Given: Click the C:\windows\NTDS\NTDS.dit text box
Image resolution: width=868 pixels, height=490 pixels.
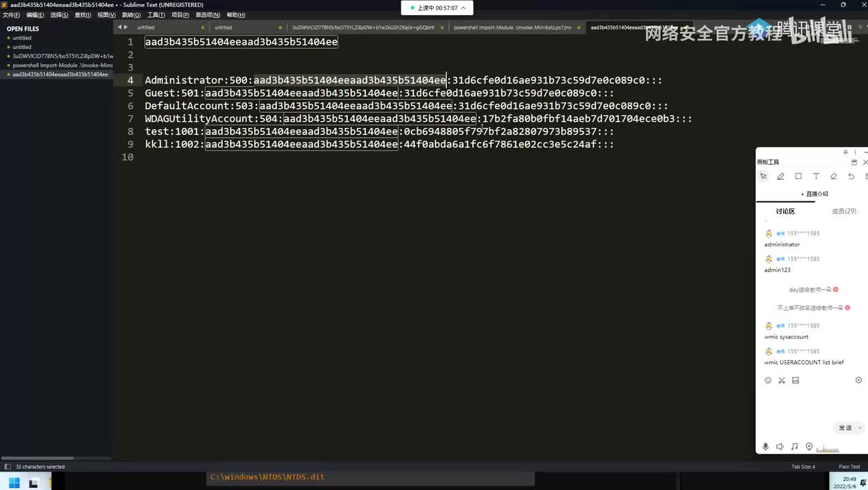Looking at the screenshot, I should tap(371, 477).
